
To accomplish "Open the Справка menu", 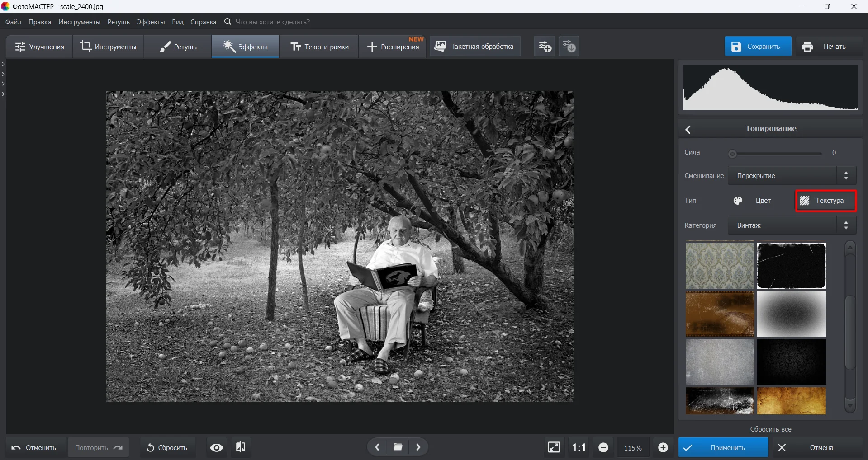I will pyautogui.click(x=203, y=22).
